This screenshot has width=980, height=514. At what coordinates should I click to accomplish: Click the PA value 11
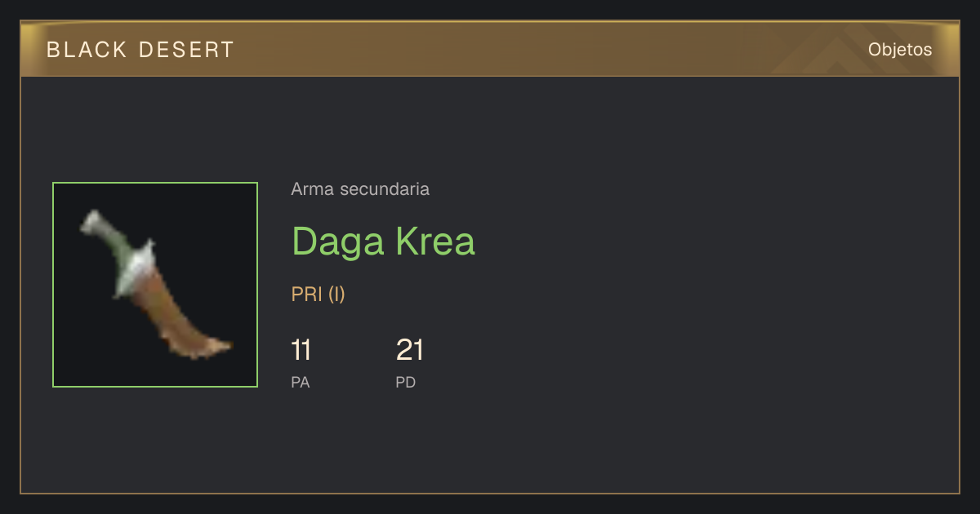[301, 351]
